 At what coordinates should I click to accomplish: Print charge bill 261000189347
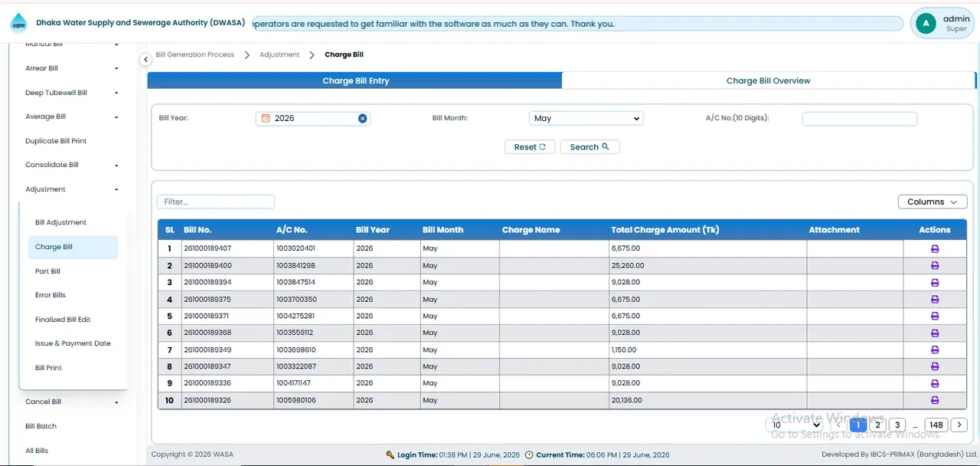pyautogui.click(x=935, y=367)
